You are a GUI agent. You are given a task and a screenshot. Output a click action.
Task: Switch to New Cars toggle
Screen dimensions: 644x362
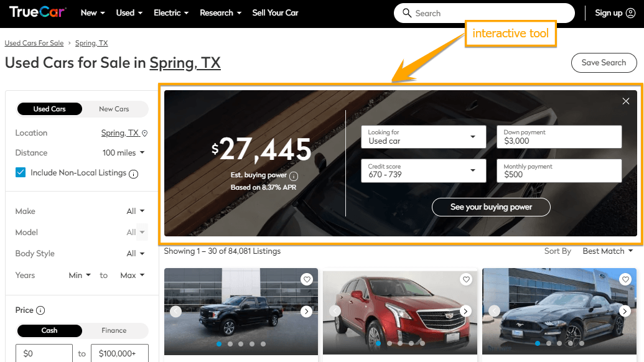[114, 109]
